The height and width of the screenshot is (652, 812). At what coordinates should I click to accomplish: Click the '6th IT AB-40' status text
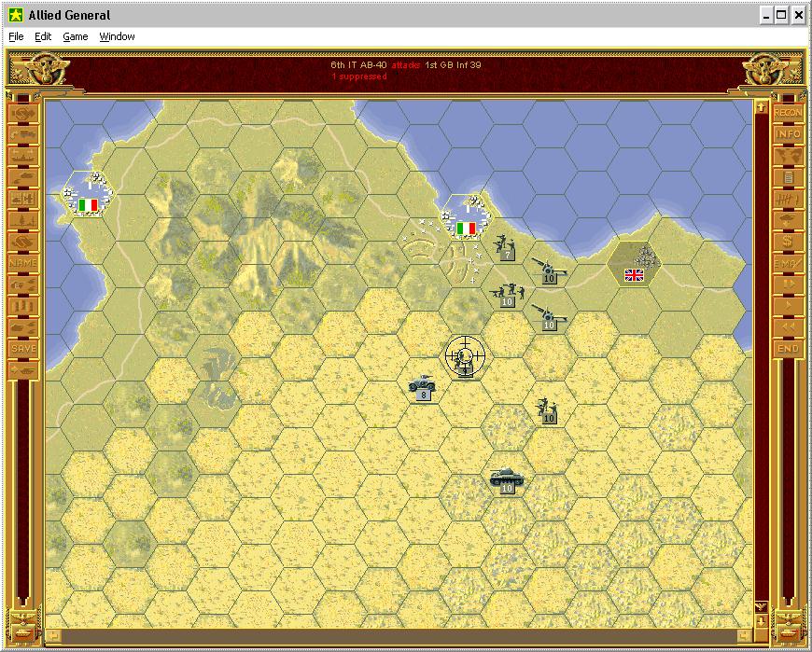(359, 64)
